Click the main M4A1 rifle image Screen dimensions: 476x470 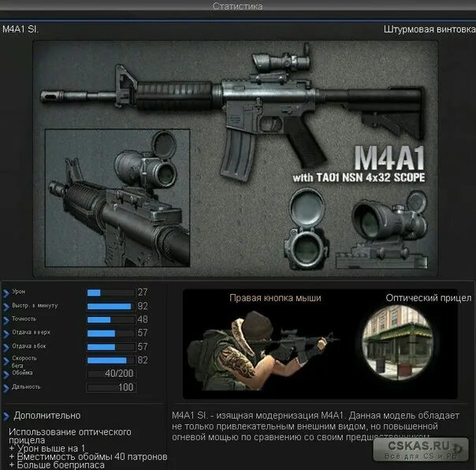234,111
